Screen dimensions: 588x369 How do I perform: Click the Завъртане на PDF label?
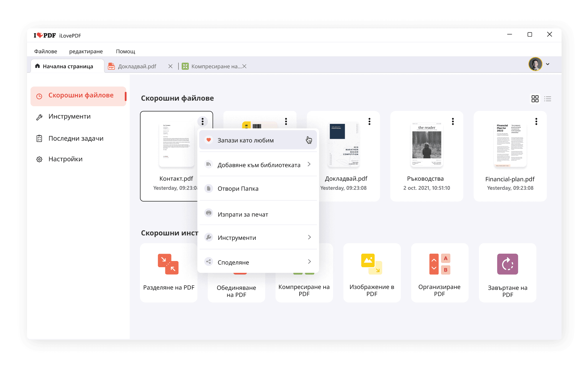click(x=507, y=291)
